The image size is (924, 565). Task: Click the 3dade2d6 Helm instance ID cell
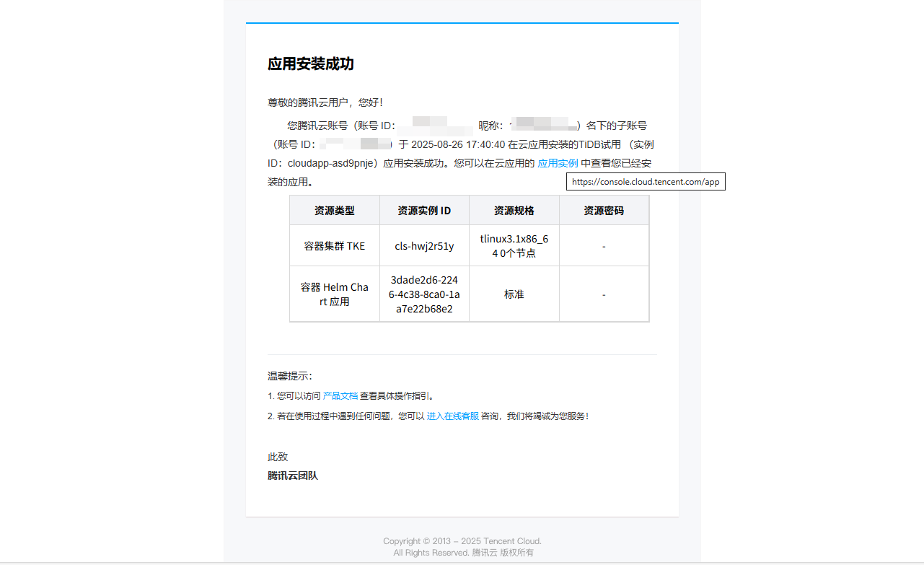[x=424, y=294]
